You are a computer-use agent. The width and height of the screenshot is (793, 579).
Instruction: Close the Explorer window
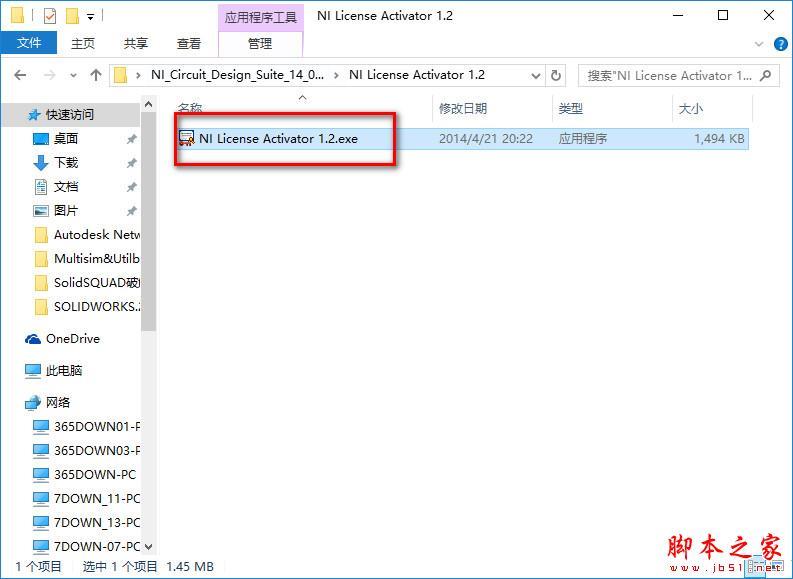point(768,15)
